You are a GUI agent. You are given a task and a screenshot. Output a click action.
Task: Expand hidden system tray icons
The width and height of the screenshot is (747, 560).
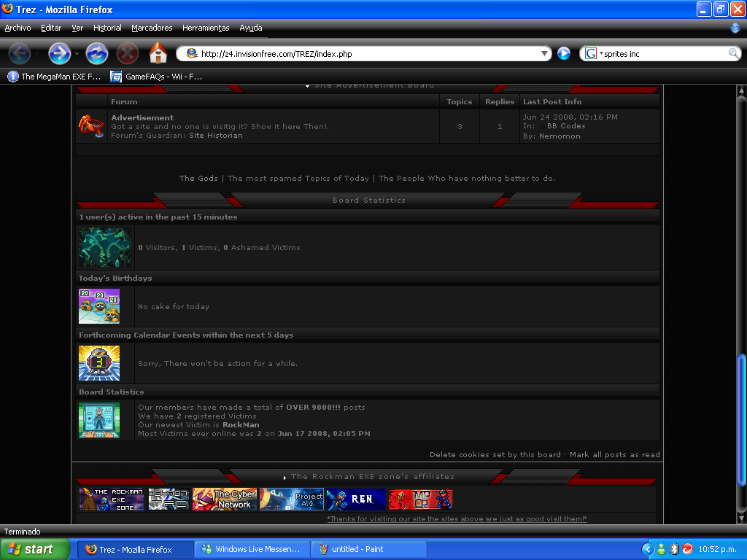(647, 549)
